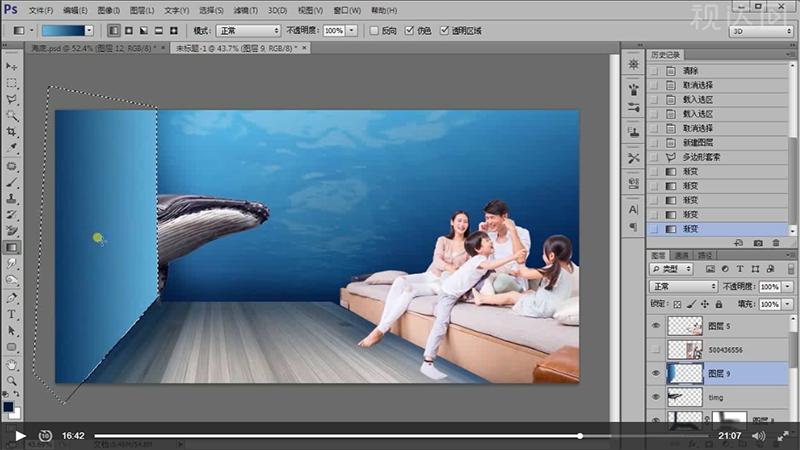Select the Clone Stamp tool
This screenshot has width=800, height=450.
pyautogui.click(x=11, y=198)
